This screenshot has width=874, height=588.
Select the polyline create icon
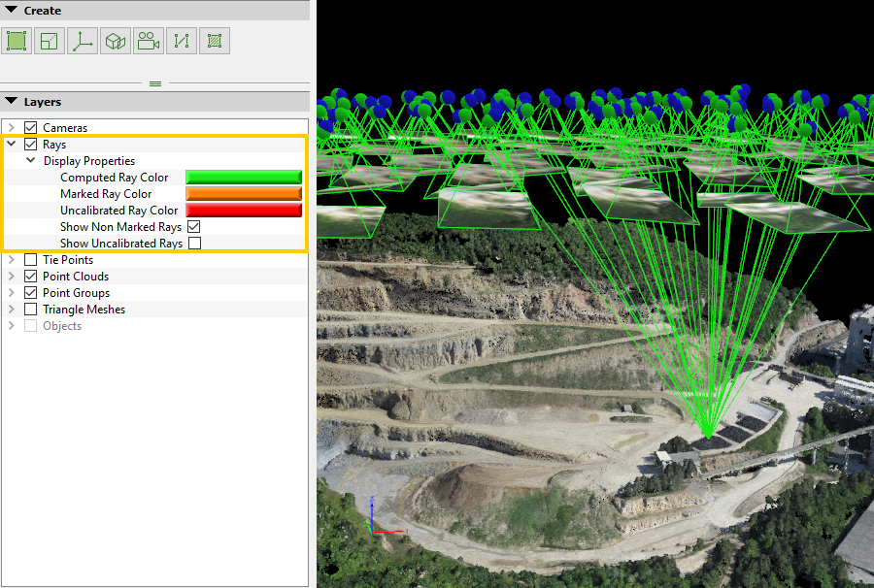tap(182, 41)
